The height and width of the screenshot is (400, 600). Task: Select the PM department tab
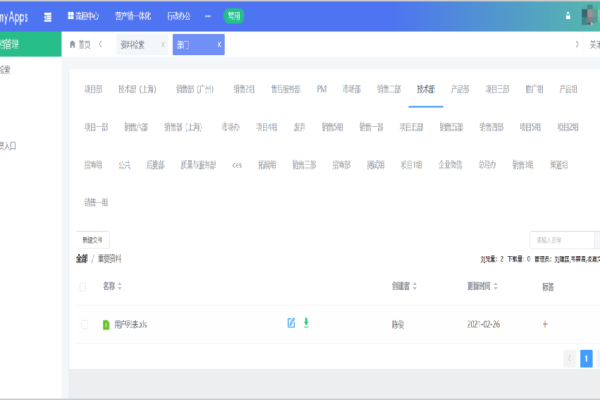pyautogui.click(x=322, y=89)
